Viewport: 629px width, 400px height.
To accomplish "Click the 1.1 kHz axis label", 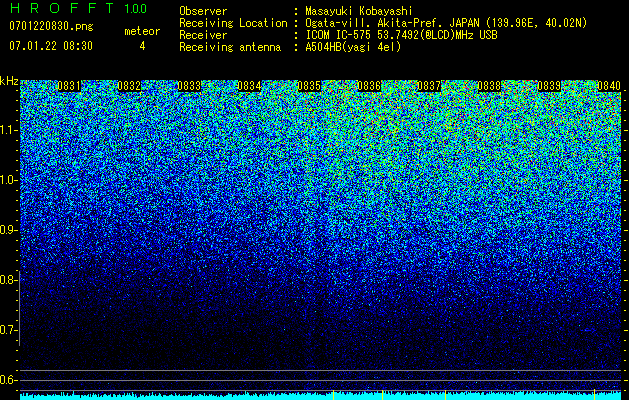I will (8, 130).
